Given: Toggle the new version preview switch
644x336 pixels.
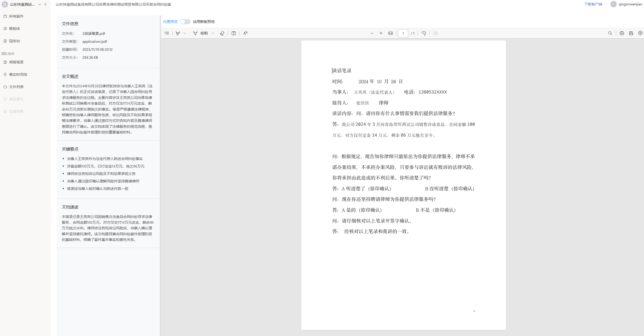Looking at the screenshot, I should click(x=185, y=22).
